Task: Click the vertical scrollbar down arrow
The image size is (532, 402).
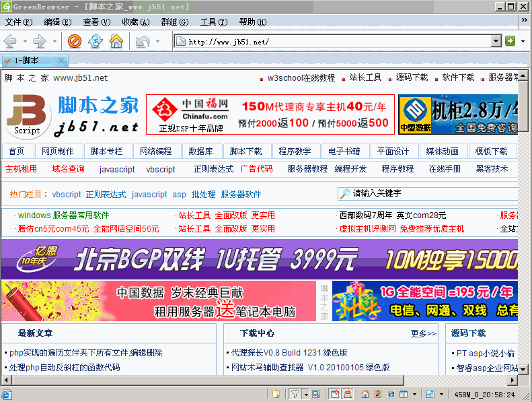Action: pos(523,370)
